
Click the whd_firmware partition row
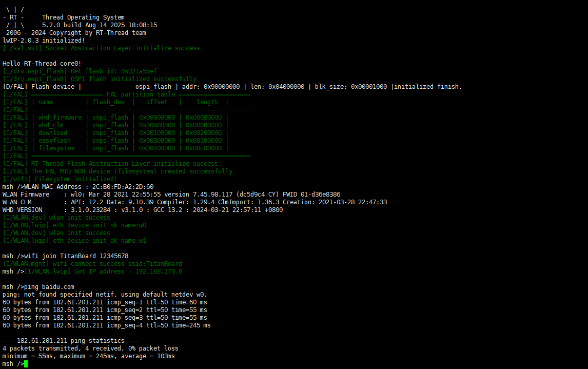pos(115,118)
